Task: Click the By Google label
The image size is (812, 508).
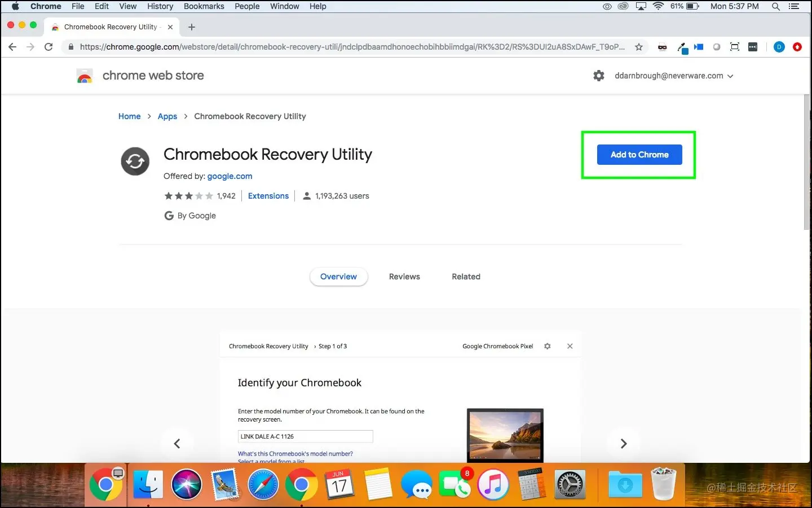Action: click(x=190, y=216)
